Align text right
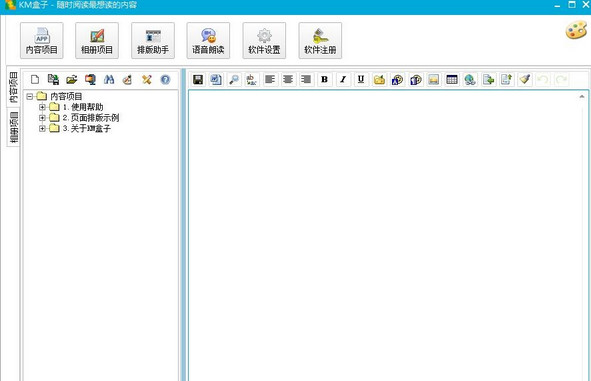The height and width of the screenshot is (381, 591). 306,80
